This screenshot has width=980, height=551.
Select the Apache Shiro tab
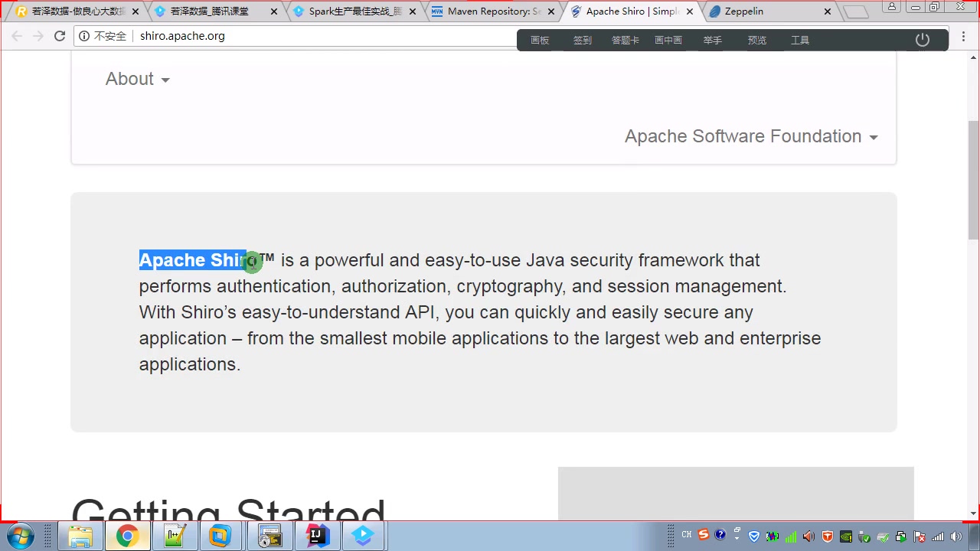coord(632,11)
